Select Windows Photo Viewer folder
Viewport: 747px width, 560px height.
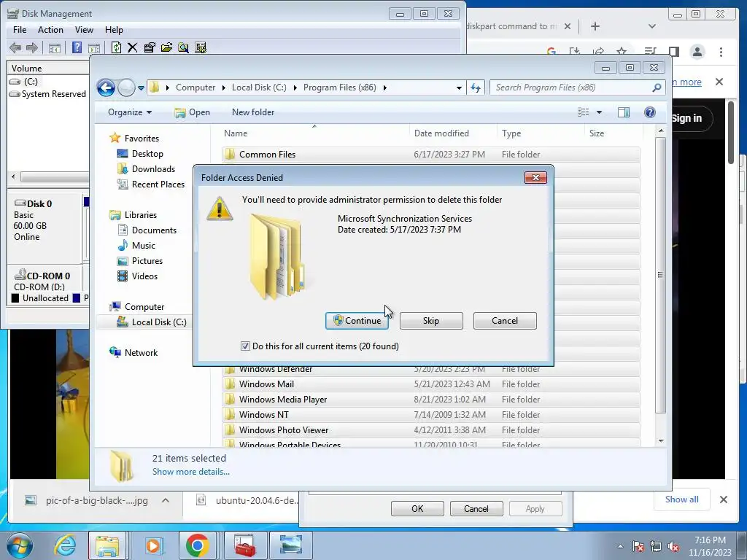click(430, 430)
